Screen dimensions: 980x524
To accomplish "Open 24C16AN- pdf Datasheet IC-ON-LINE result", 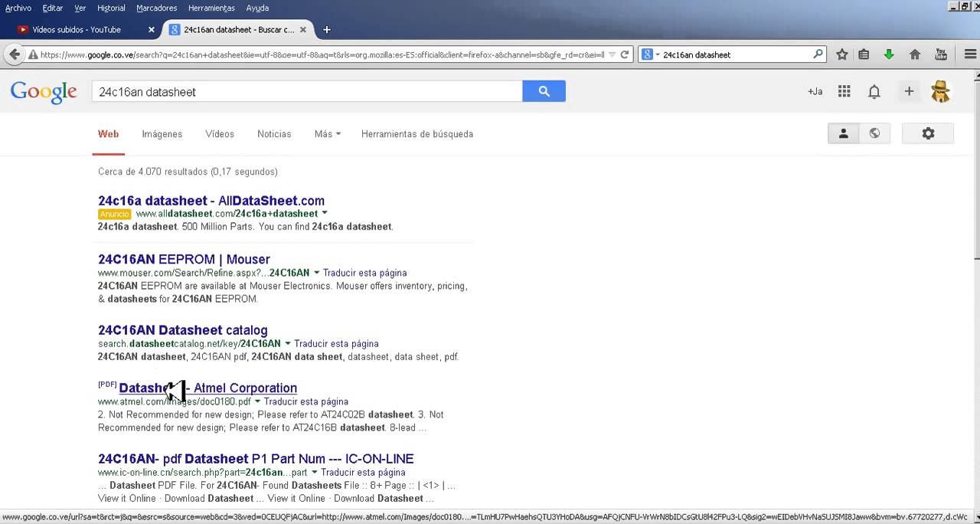I will 256,459.
